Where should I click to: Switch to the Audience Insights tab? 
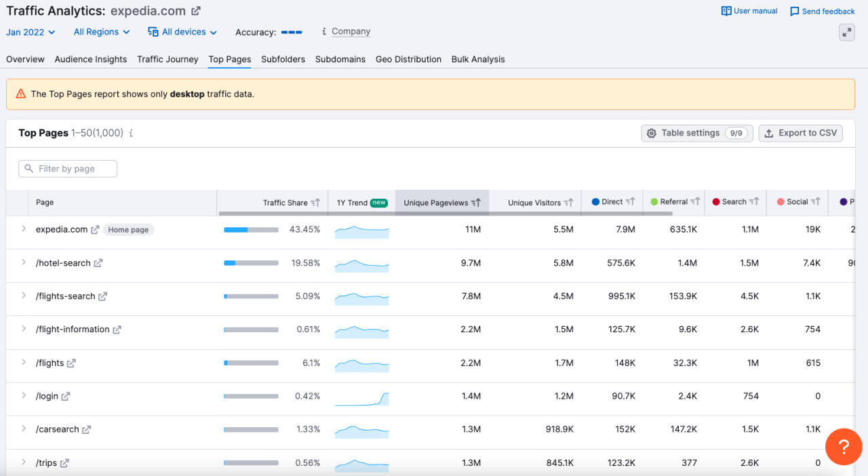90,59
